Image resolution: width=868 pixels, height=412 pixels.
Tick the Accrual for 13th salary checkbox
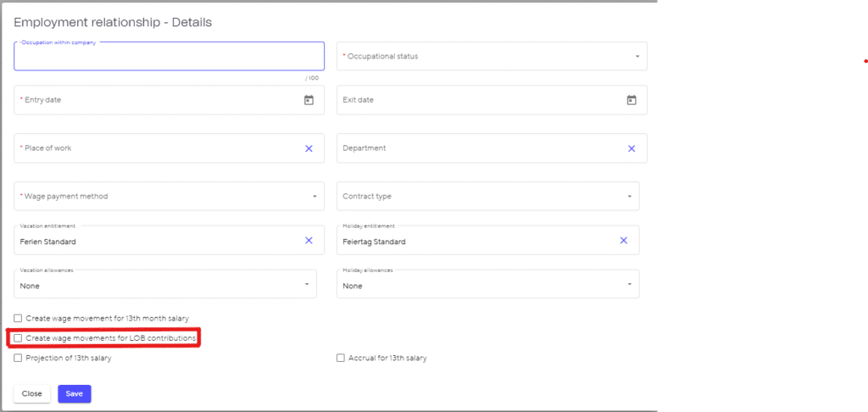[341, 359]
